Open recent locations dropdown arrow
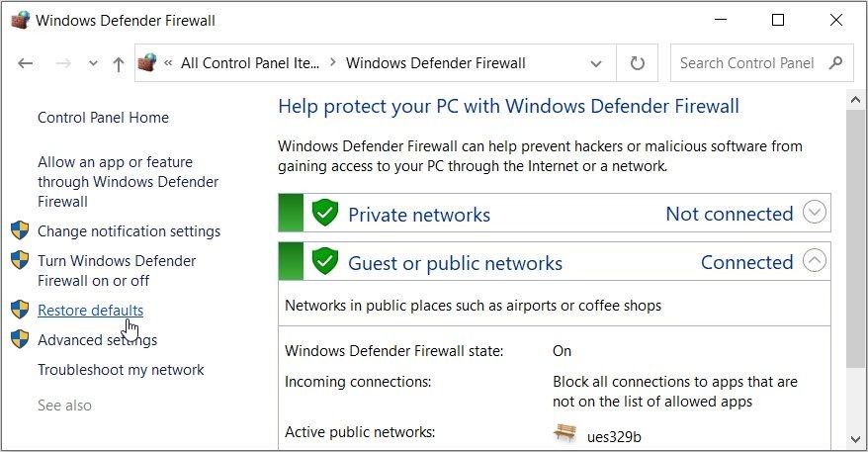This screenshot has height=452, width=868. click(x=93, y=63)
